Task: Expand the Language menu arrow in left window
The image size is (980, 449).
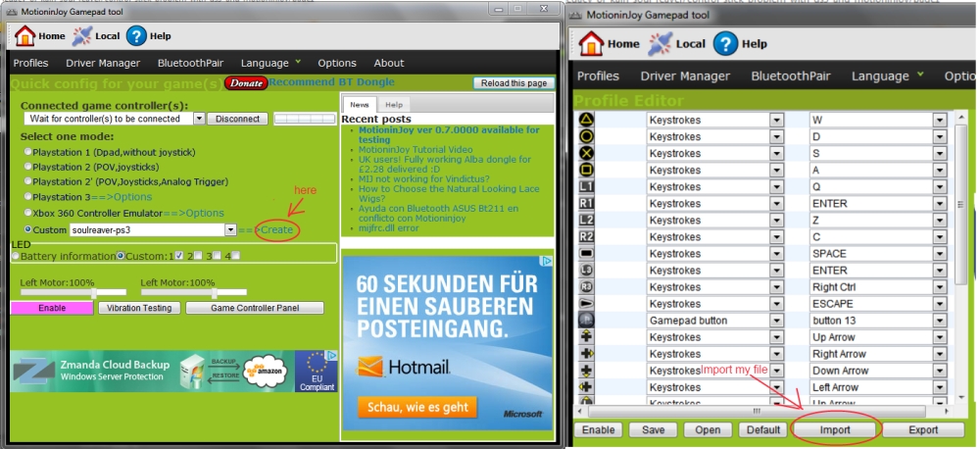Action: click(x=298, y=62)
